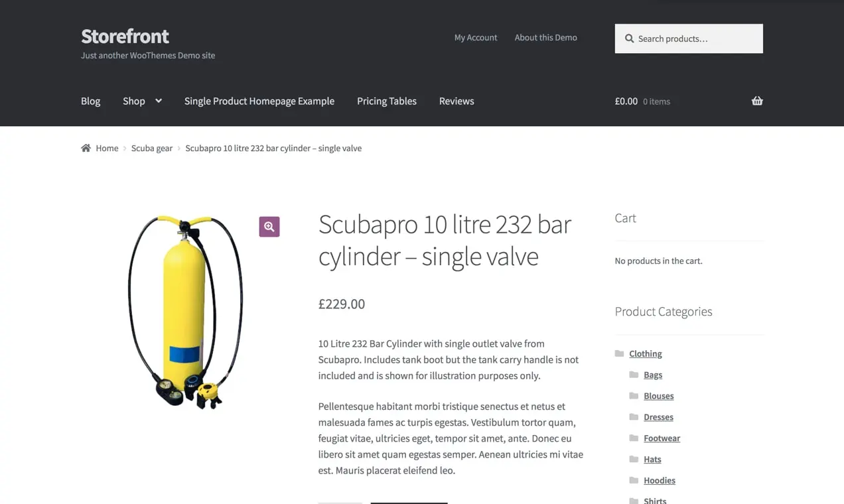
Task: Open Single Product Homepage Example
Action: pos(259,101)
